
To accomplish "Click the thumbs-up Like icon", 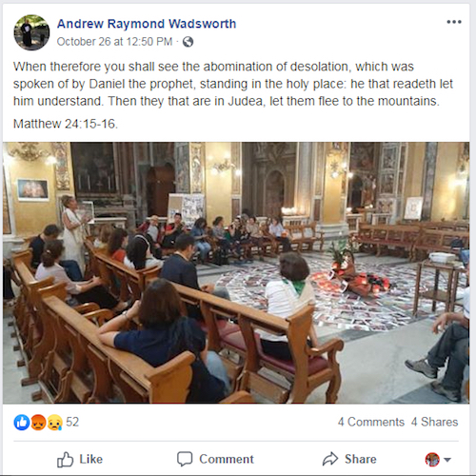I will 65,459.
